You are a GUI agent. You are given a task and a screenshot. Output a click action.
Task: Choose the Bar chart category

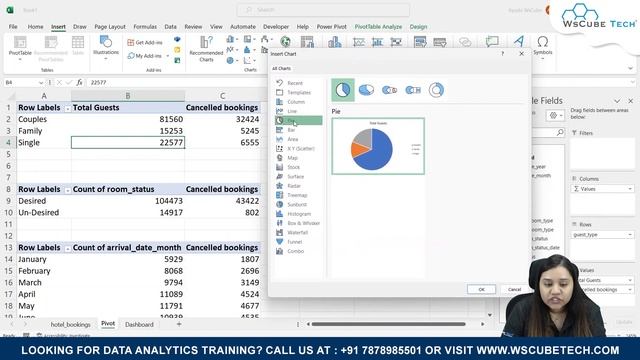(291, 130)
